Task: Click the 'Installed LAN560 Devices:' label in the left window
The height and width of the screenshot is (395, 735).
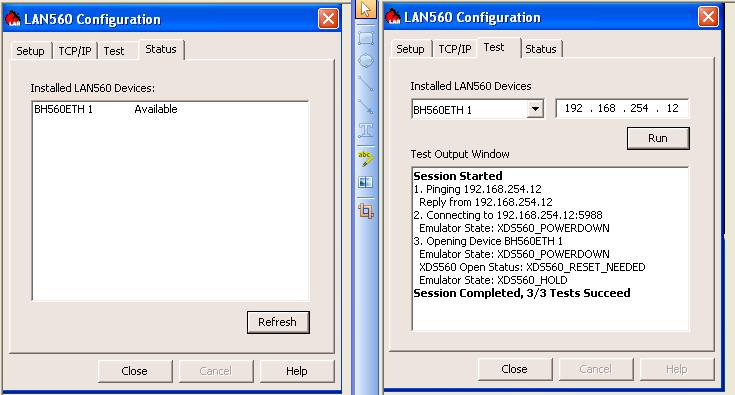Action: click(x=93, y=88)
